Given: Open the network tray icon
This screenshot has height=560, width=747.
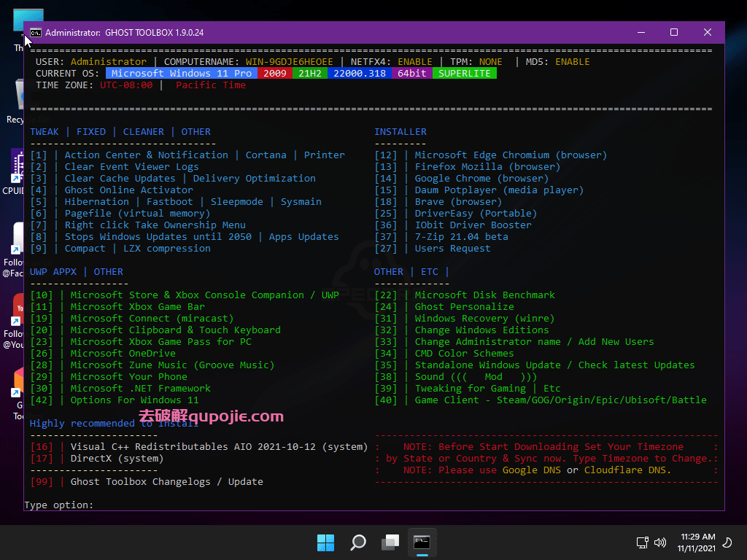Looking at the screenshot, I should pyautogui.click(x=642, y=542).
